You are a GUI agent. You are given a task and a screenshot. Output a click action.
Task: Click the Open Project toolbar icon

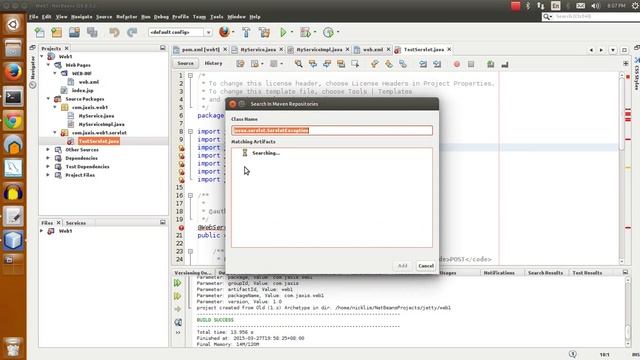coord(74,32)
